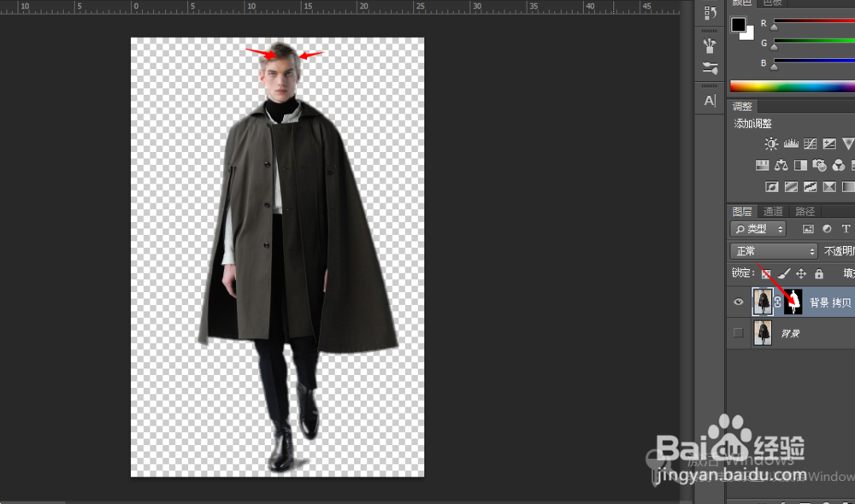Image resolution: width=855 pixels, height=504 pixels.
Task: Click the G green slider track
Action: (814, 41)
